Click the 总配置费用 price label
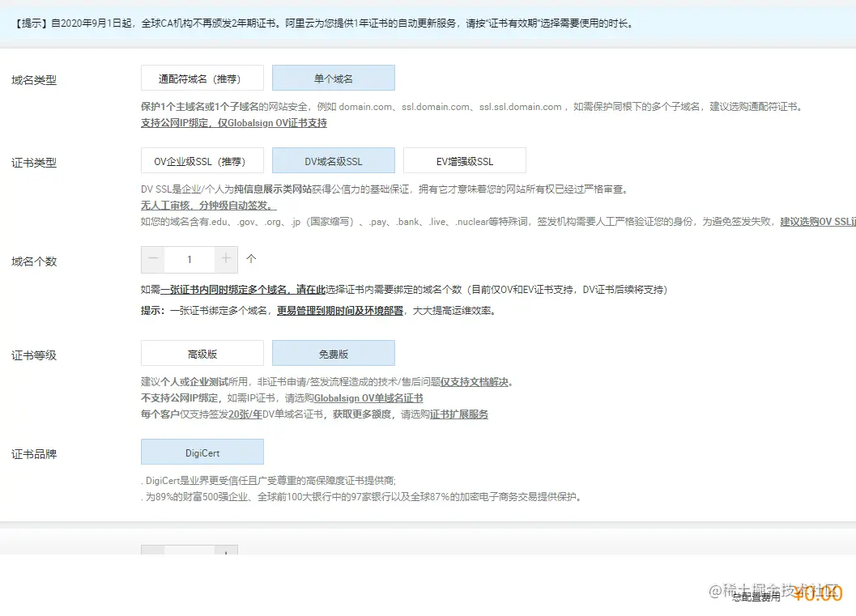856x616 pixels. point(756,597)
